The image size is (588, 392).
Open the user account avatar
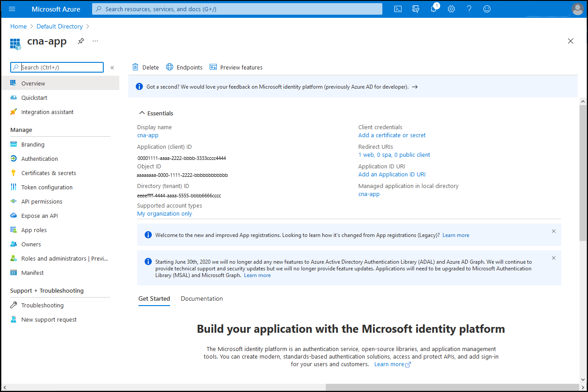[x=578, y=9]
